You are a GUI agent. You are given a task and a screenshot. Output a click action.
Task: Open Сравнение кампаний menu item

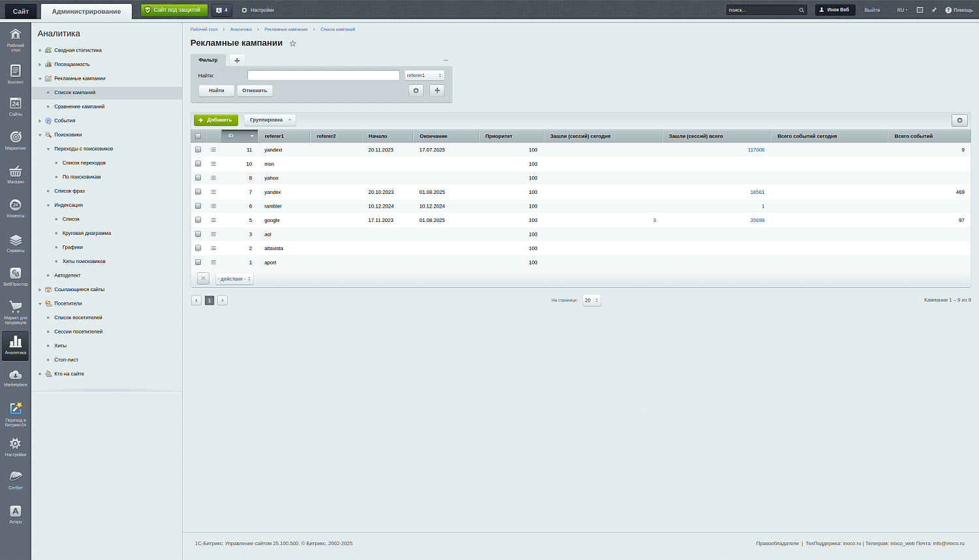click(79, 106)
